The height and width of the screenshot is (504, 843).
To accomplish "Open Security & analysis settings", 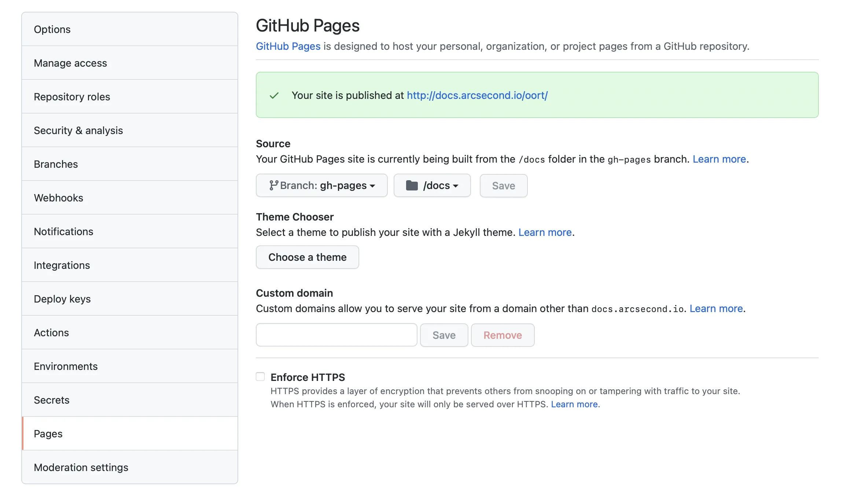I will [78, 130].
